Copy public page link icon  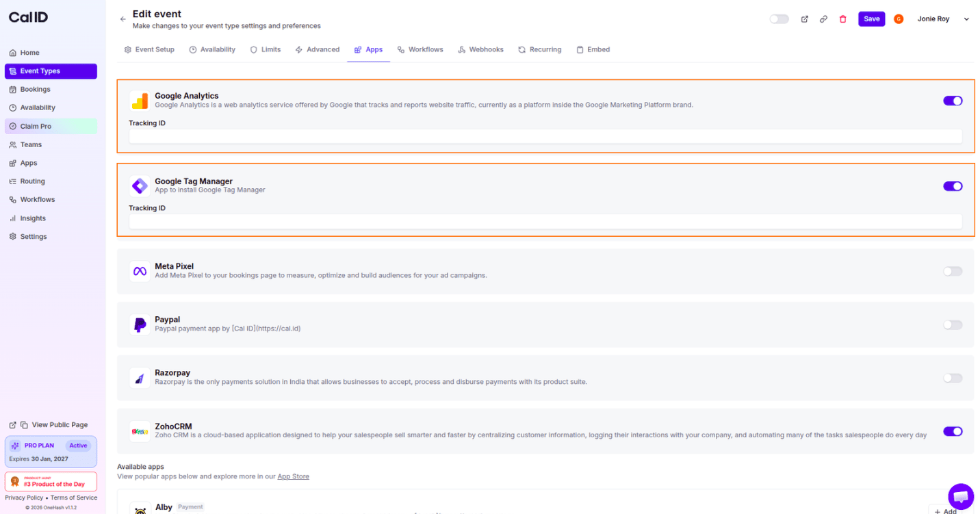[24, 425]
